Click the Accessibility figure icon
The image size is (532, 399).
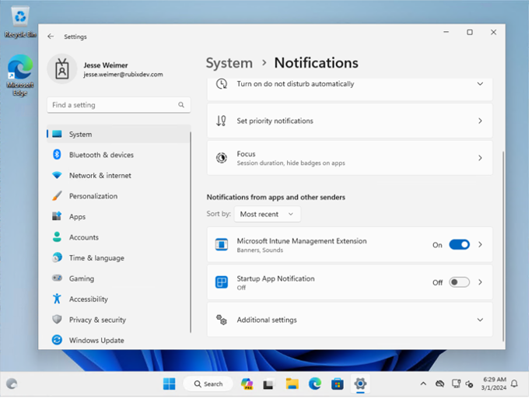57,299
